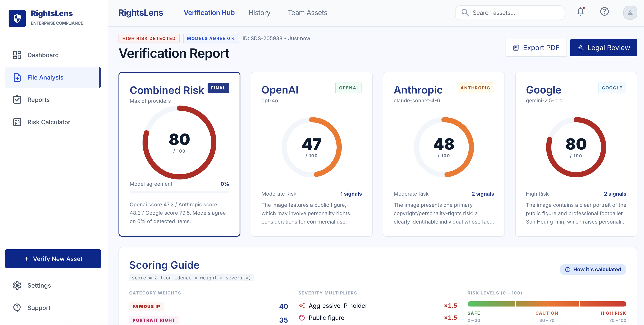Open Settings gear in the sidebar
The image size is (644, 325).
point(17,285)
